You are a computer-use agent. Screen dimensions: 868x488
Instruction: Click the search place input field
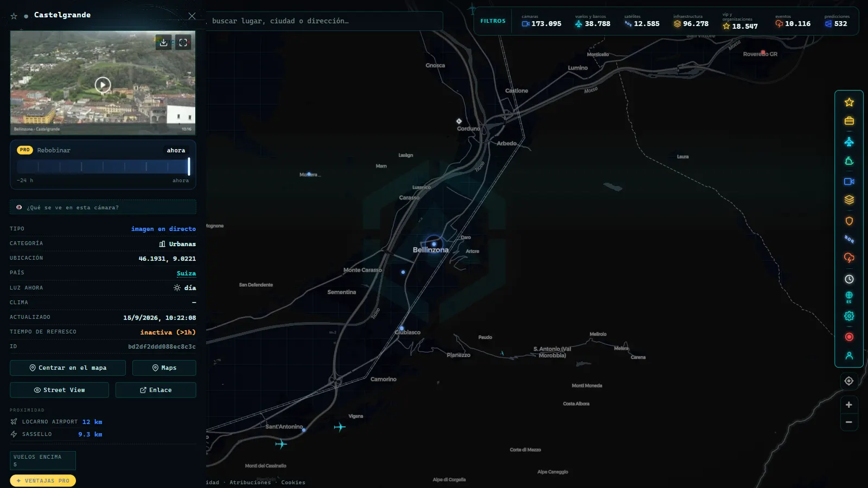click(324, 21)
